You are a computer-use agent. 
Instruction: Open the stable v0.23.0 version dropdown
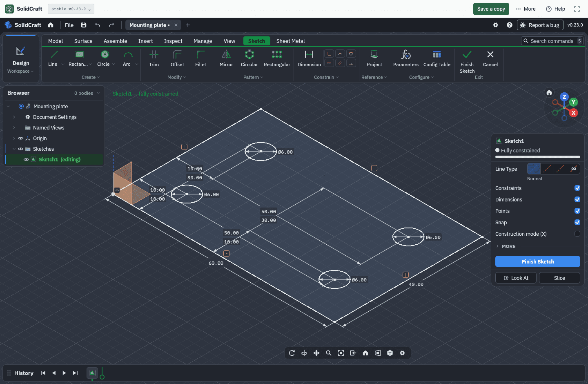71,9
